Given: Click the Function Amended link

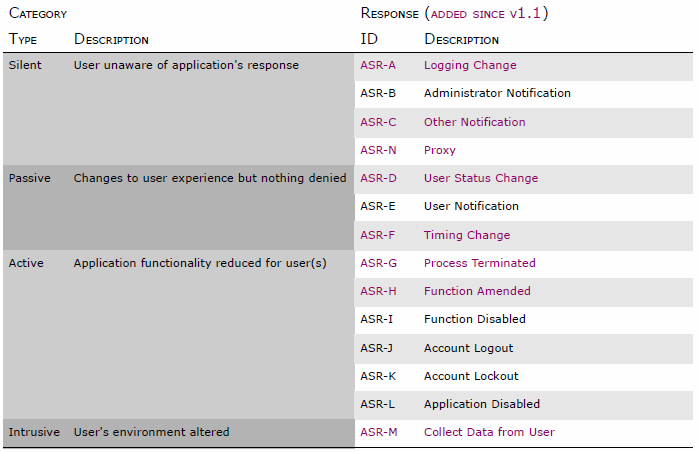Looking at the screenshot, I should [477, 291].
